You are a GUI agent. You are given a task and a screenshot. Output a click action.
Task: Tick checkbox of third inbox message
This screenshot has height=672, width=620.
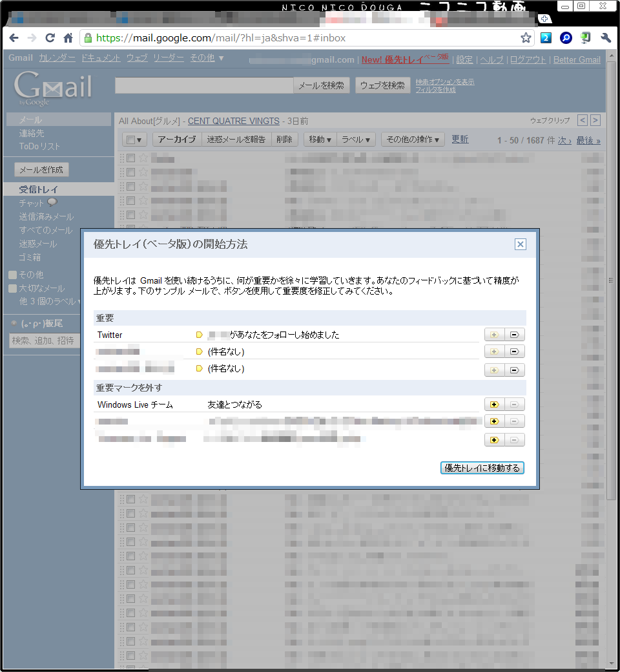click(x=130, y=187)
